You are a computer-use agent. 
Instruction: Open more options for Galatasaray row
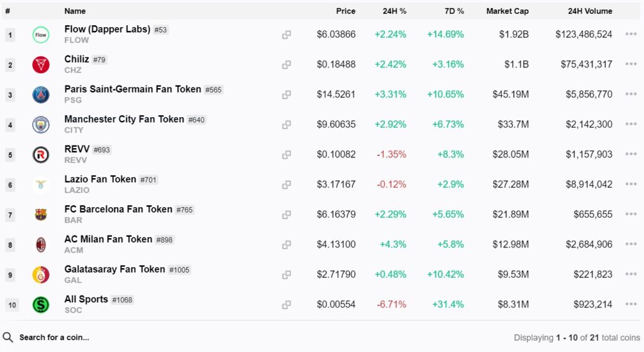(631, 275)
